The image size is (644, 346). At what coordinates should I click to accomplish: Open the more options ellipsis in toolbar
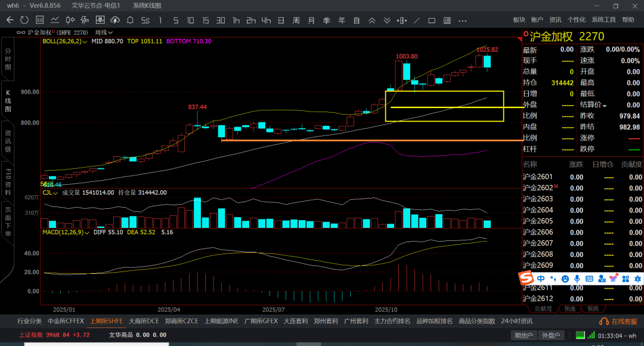click(463, 20)
